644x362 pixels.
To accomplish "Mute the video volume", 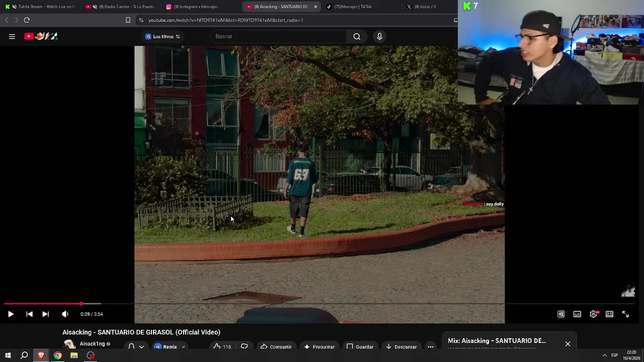I will (65, 314).
